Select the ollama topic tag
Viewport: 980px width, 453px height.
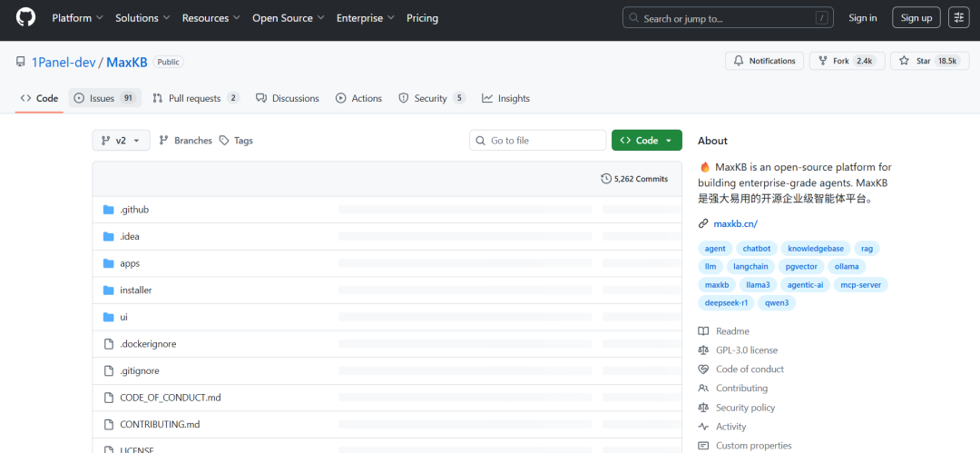coord(847,267)
